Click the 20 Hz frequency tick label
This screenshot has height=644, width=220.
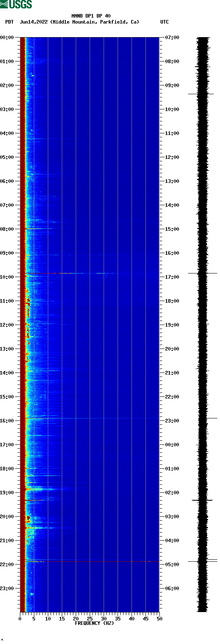click(76, 619)
